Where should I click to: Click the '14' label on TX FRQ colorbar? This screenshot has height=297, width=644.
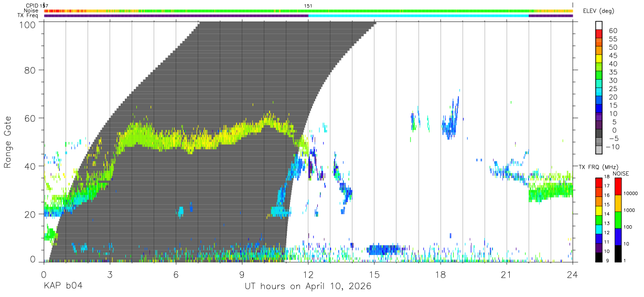tap(607, 214)
